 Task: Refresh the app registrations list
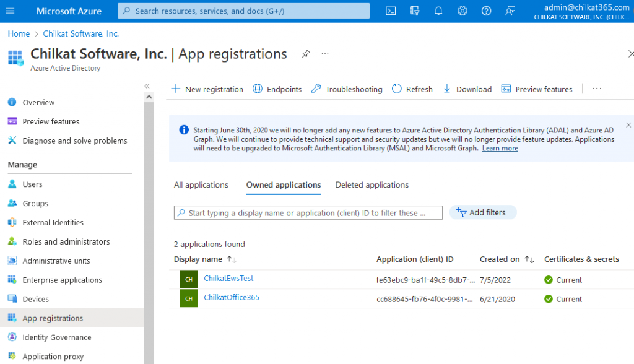click(412, 89)
